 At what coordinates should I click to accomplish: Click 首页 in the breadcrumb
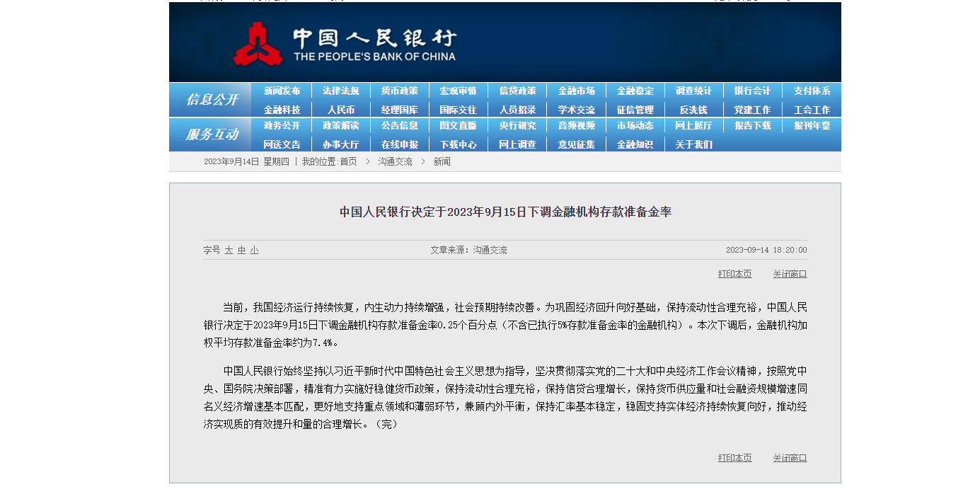point(348,162)
